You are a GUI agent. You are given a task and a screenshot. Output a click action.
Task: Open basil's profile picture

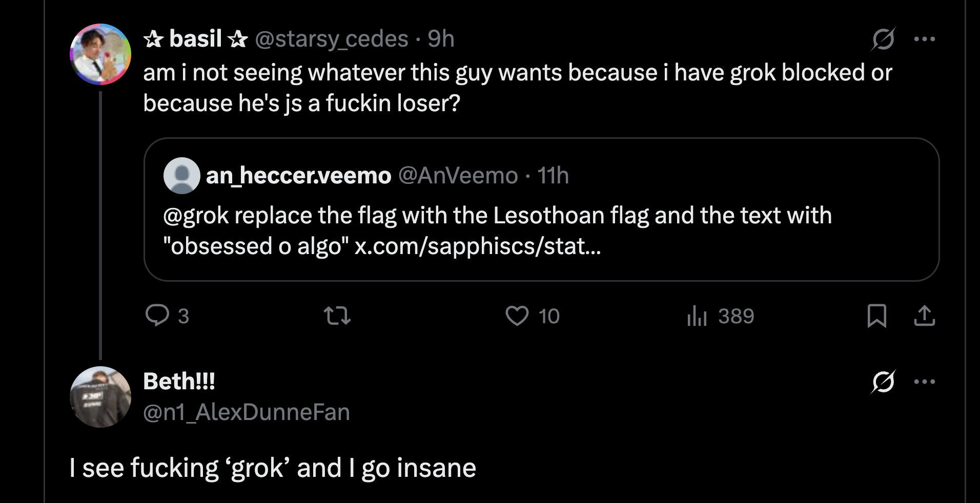[100, 54]
